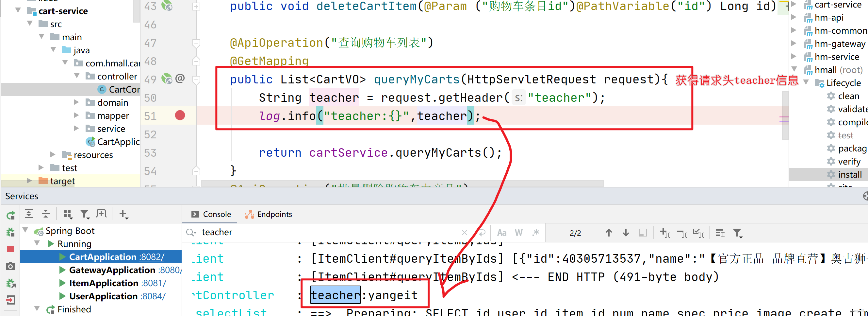Toggle Regex (.*) in the search bar
Screen dimensions: 868x316
(536, 233)
